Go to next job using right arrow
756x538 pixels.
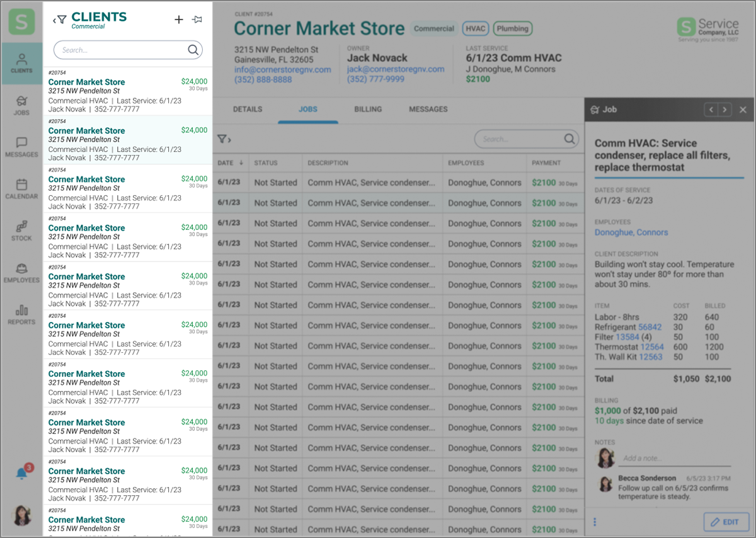coord(725,110)
